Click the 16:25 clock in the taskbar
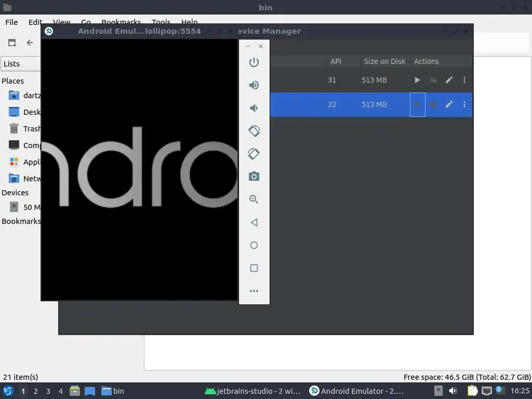This screenshot has height=399, width=532. tap(520, 391)
